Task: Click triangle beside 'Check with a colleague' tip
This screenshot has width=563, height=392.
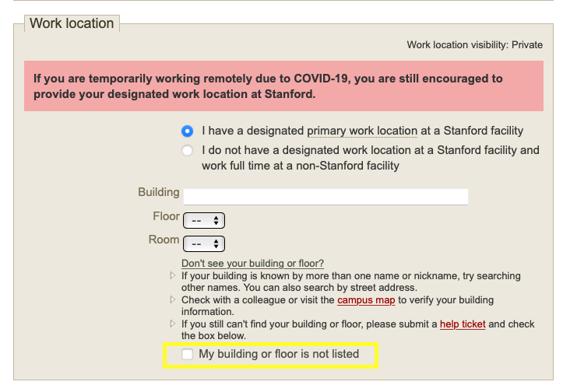Action: point(173,300)
